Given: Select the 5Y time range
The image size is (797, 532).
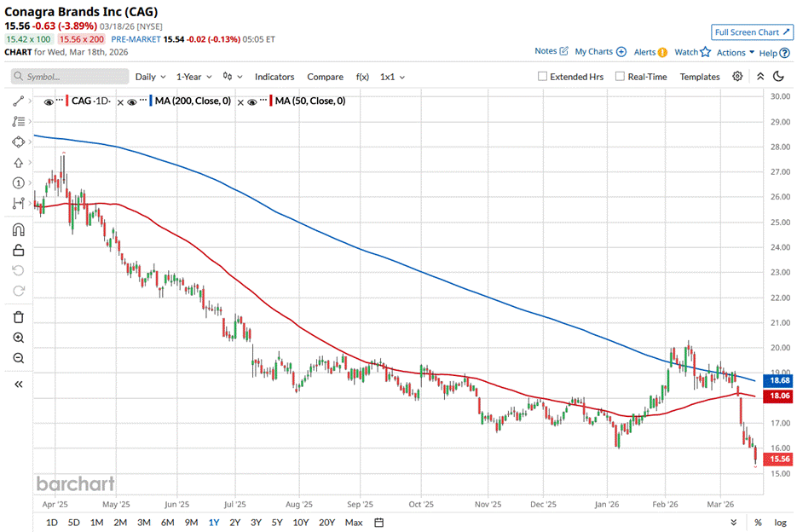Looking at the screenshot, I should [x=277, y=523].
